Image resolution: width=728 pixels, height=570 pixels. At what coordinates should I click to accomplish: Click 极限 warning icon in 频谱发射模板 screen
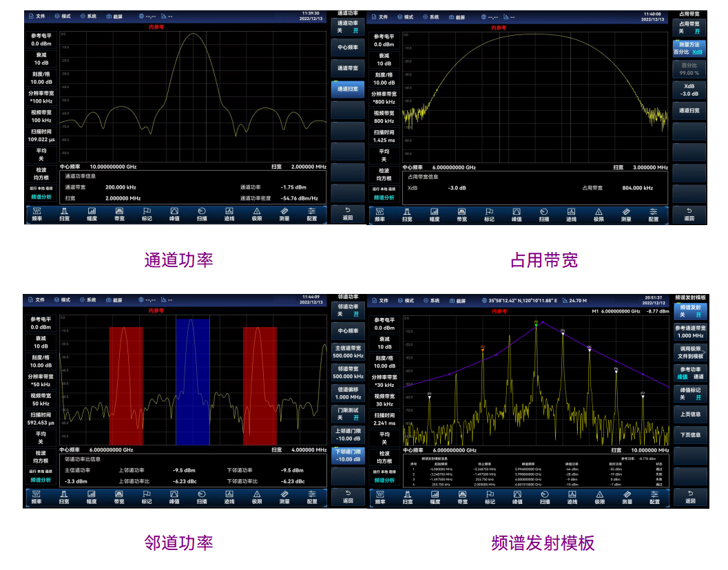tap(599, 498)
